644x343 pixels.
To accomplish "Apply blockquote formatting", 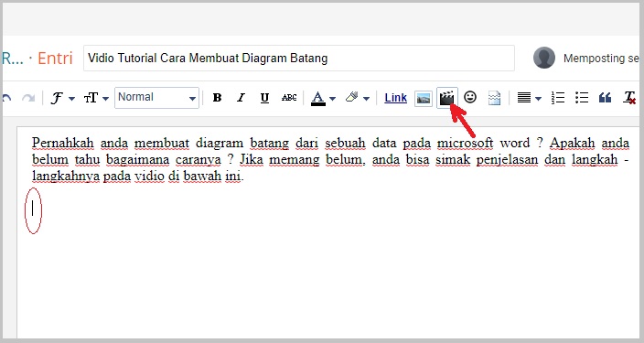I will (605, 98).
